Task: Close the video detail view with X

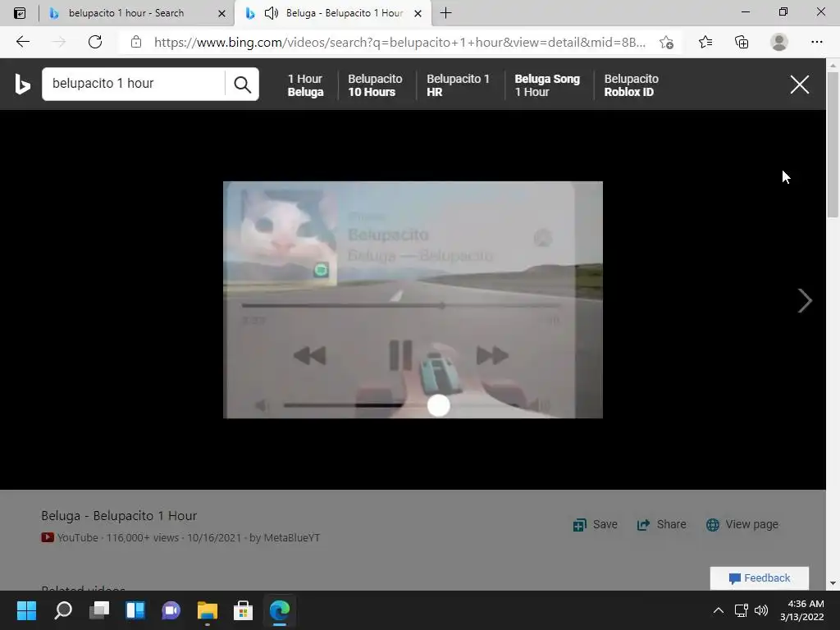Action: (799, 84)
